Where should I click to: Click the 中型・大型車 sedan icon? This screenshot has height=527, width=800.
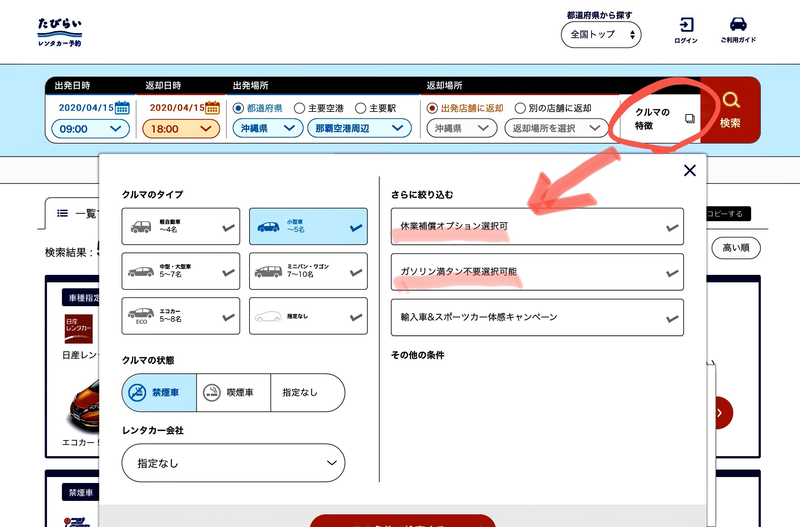(x=141, y=271)
